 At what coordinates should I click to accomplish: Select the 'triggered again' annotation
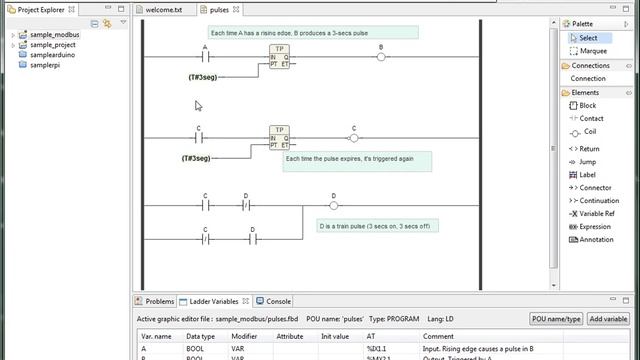point(357,162)
